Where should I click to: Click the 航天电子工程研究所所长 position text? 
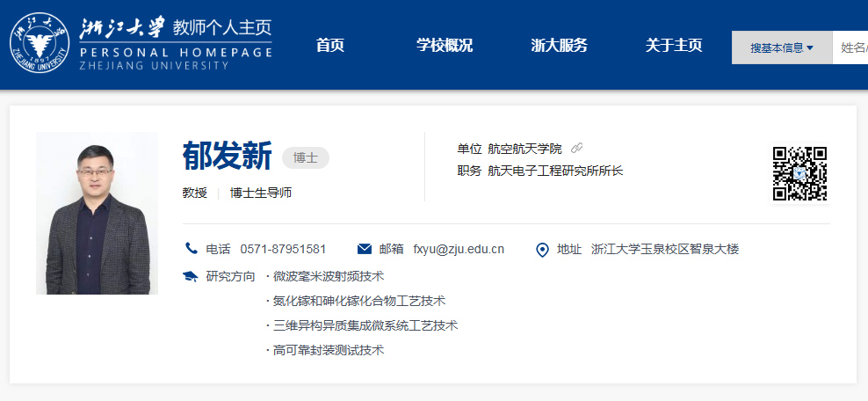(555, 171)
